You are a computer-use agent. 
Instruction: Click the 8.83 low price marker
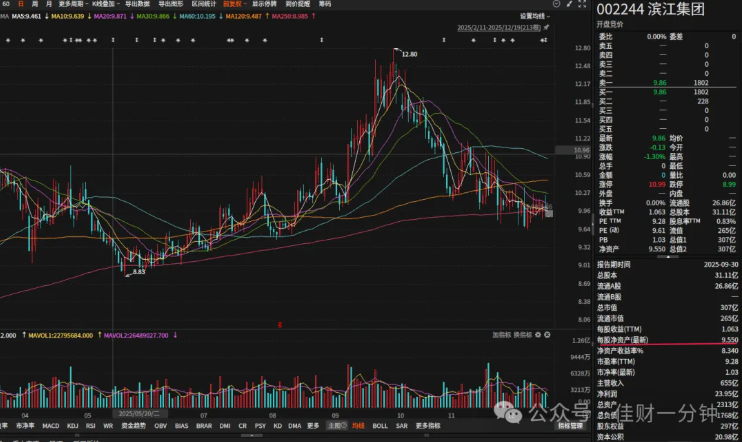tap(139, 272)
